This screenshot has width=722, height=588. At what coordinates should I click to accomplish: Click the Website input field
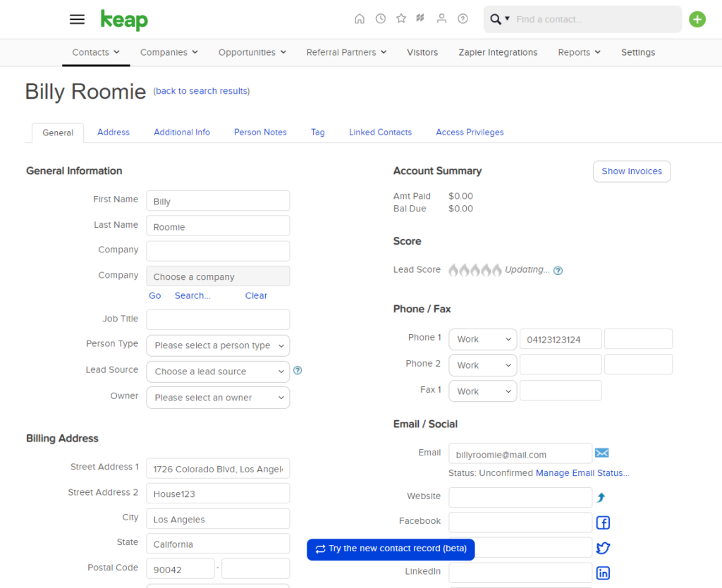pos(520,497)
